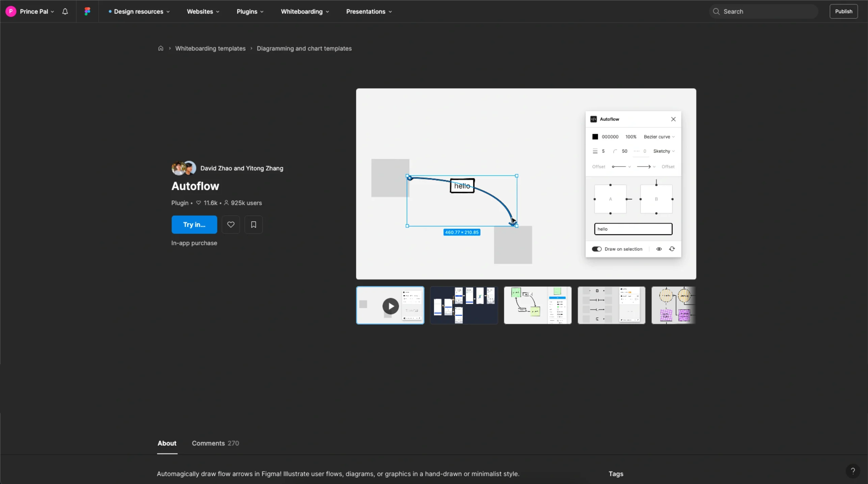868x484 pixels.
Task: Toggle the eye visibility icon in Autoflow panel
Action: click(x=659, y=249)
